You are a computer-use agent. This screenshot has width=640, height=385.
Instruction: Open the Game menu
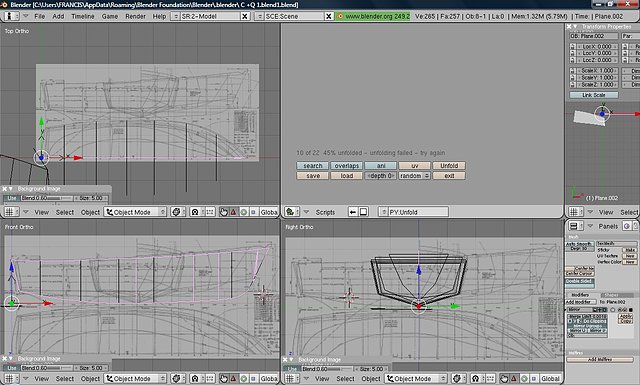coord(110,16)
